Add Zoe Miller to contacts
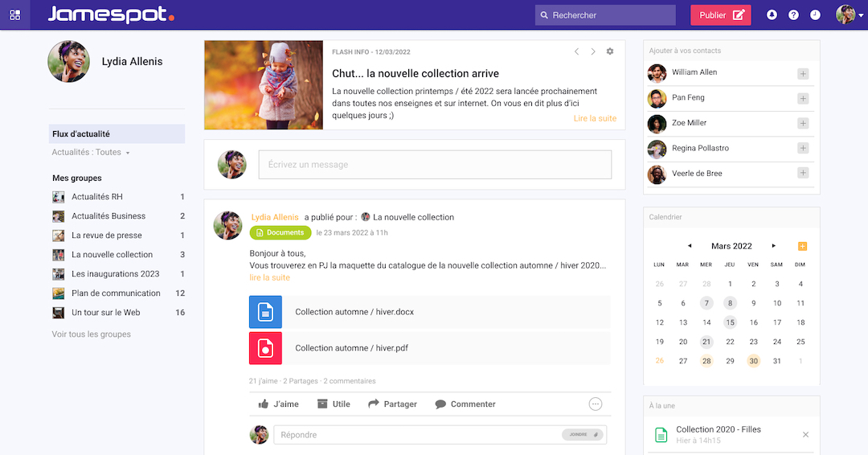868x455 pixels. click(803, 123)
